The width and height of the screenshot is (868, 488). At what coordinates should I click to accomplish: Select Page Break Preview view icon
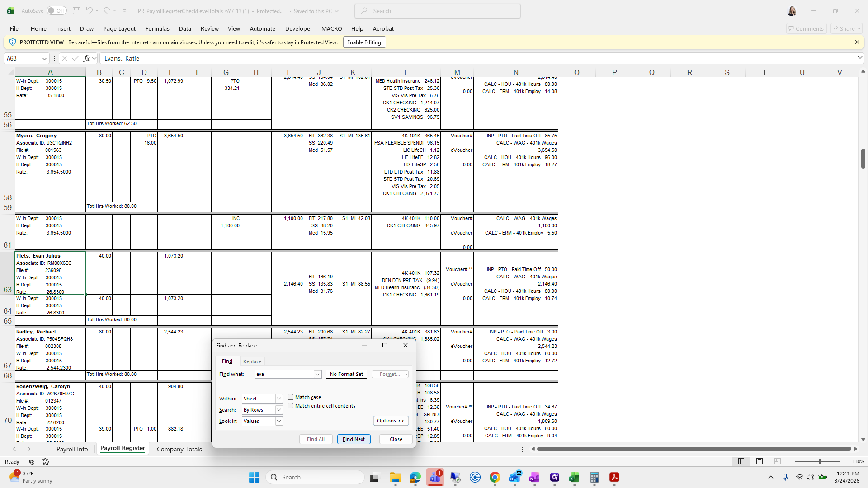[x=778, y=461]
